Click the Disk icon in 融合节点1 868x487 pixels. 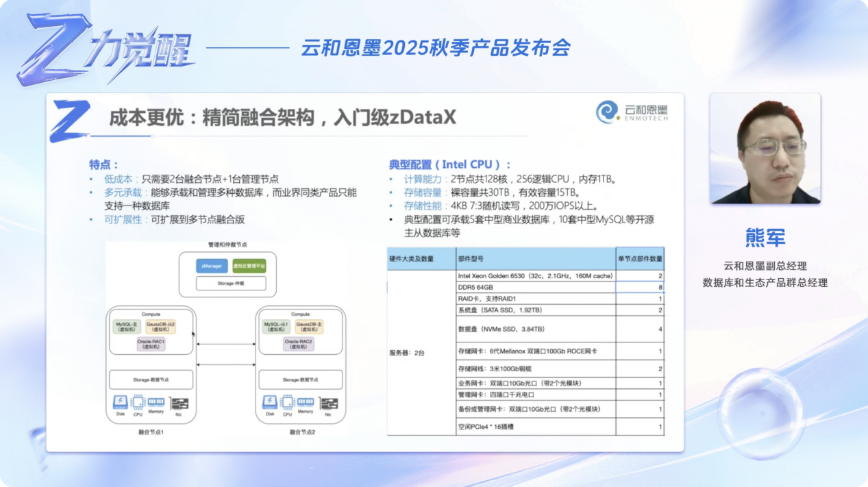pos(120,402)
